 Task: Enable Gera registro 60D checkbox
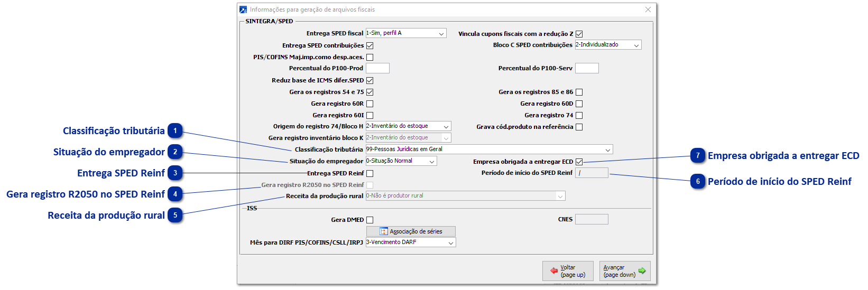[579, 104]
